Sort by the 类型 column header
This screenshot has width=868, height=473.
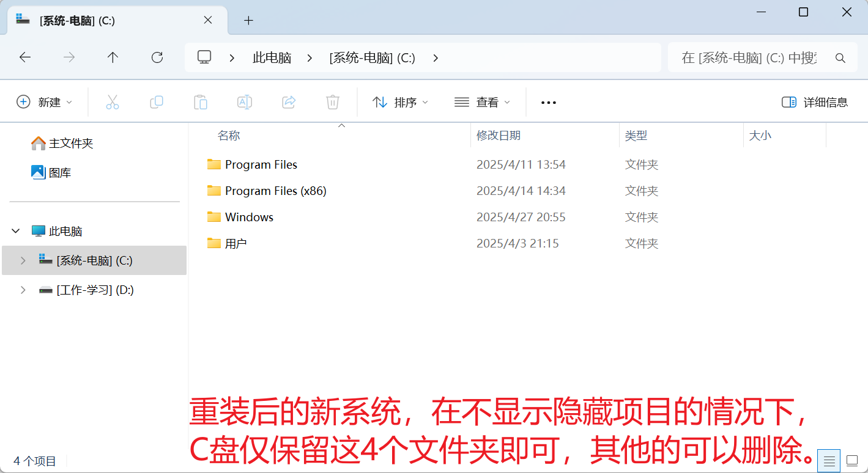[x=636, y=136]
